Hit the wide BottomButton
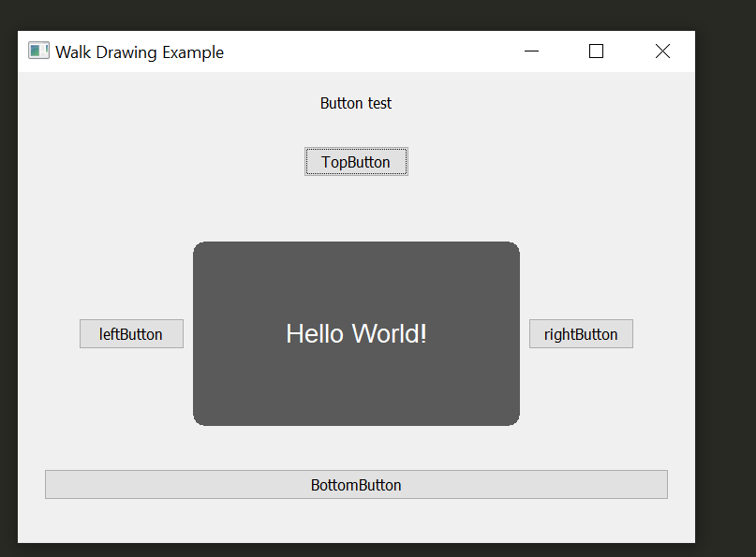This screenshot has height=557, width=756. pos(356,484)
